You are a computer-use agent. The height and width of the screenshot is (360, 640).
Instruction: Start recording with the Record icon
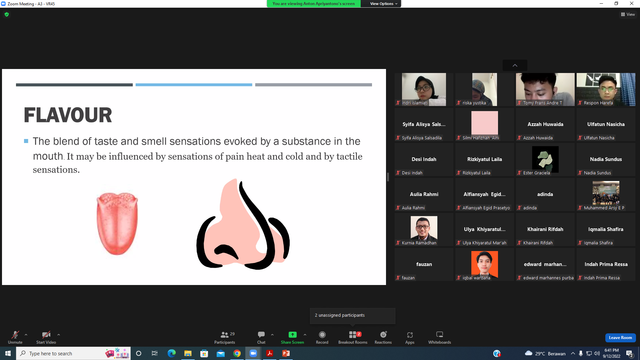click(322, 335)
